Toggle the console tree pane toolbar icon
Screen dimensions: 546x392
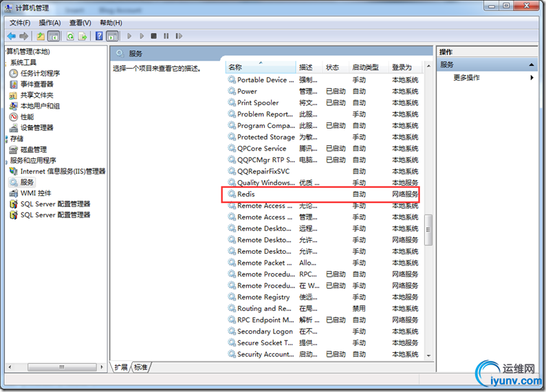click(53, 36)
